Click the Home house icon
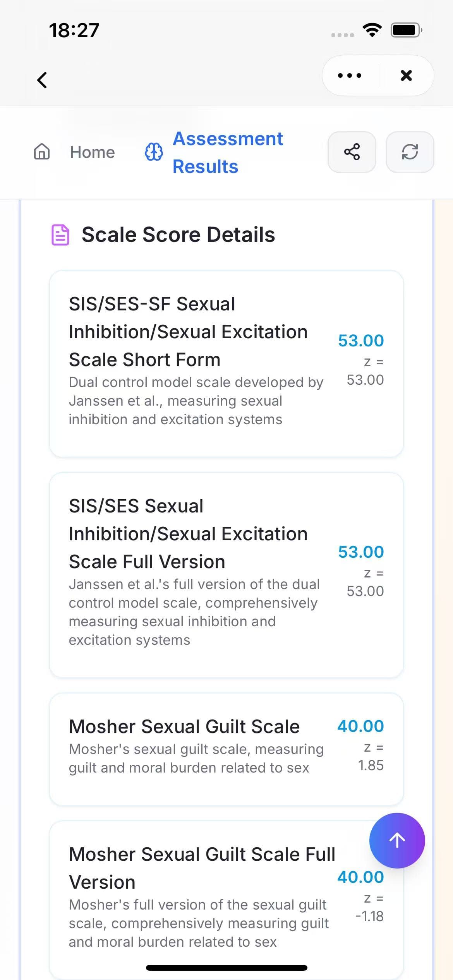The width and height of the screenshot is (453, 980). [x=42, y=152]
